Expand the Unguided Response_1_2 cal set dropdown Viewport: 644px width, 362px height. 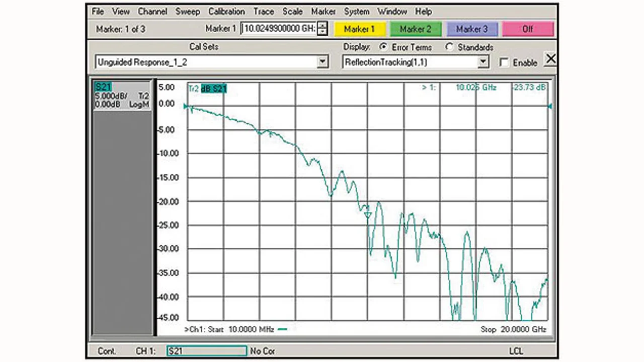pyautogui.click(x=323, y=62)
